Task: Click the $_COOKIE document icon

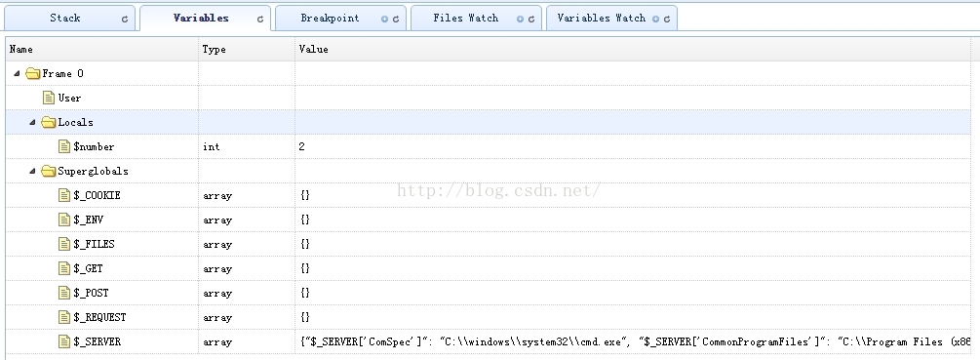Action: tap(64, 195)
